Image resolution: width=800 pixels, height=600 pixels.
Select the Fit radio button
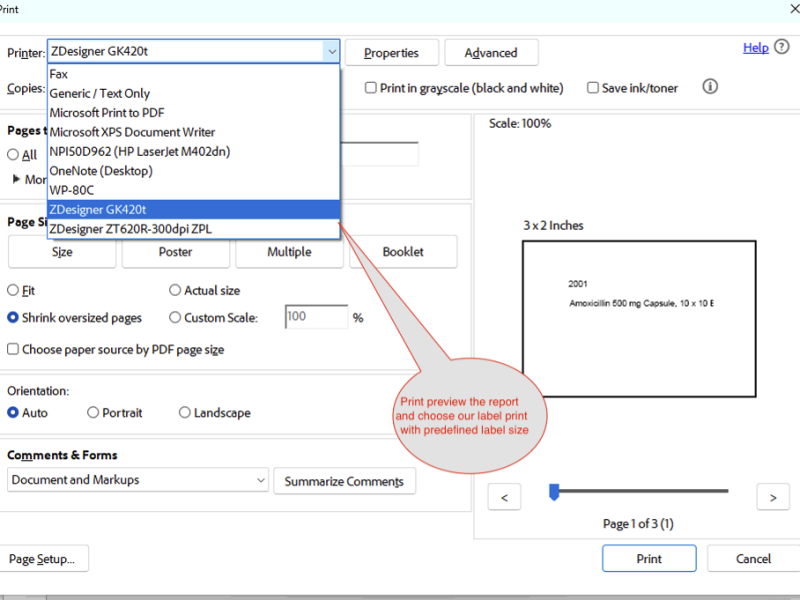[x=13, y=290]
